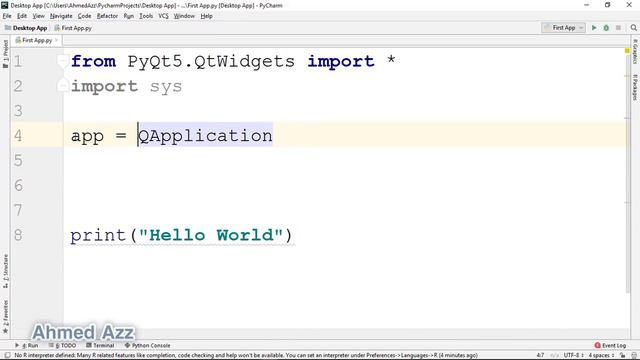Open the Window menu
640x360 pixels.
pyautogui.click(x=184, y=16)
